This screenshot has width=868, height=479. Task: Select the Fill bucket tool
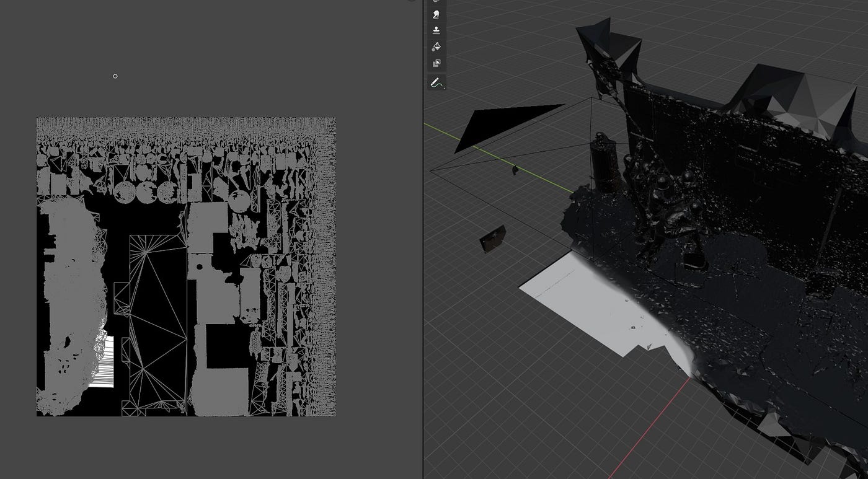[x=436, y=46]
